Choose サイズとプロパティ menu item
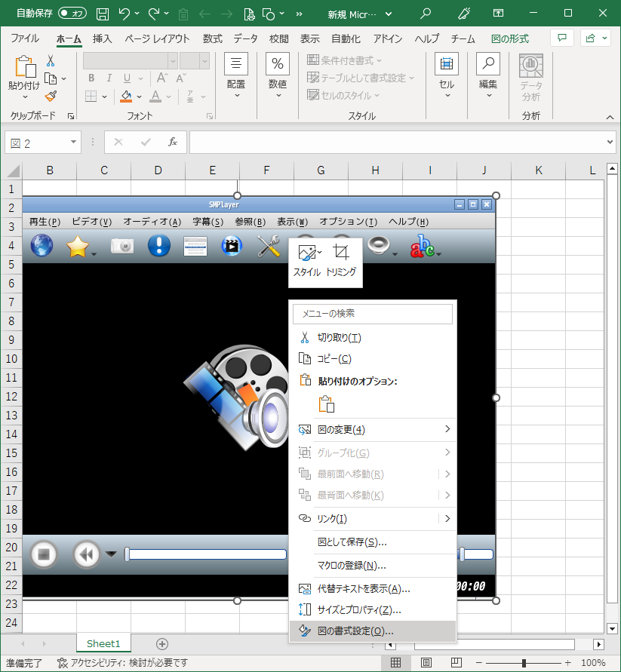Image resolution: width=621 pixels, height=672 pixels. coord(372,610)
